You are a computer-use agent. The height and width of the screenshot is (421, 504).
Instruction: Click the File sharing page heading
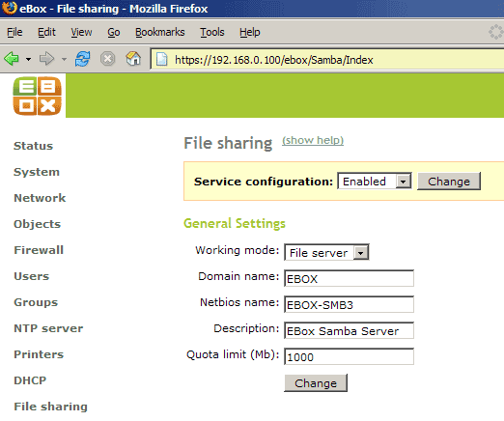[x=228, y=143]
